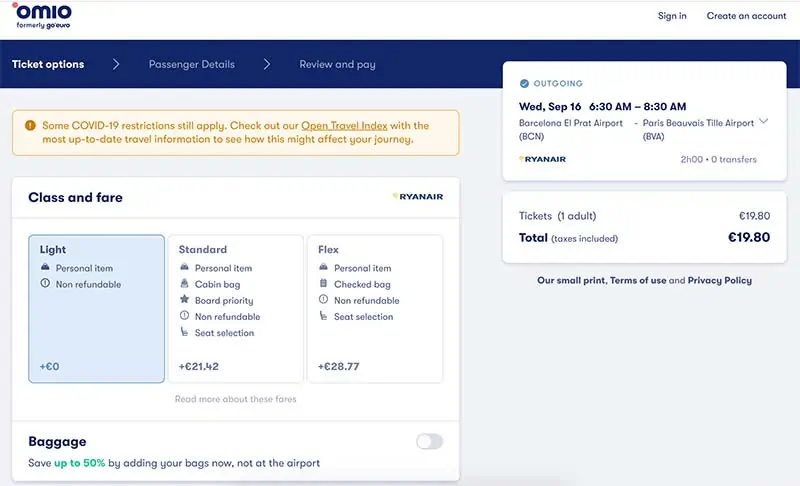Click the Checked bag icon in Flex

pyautogui.click(x=324, y=284)
